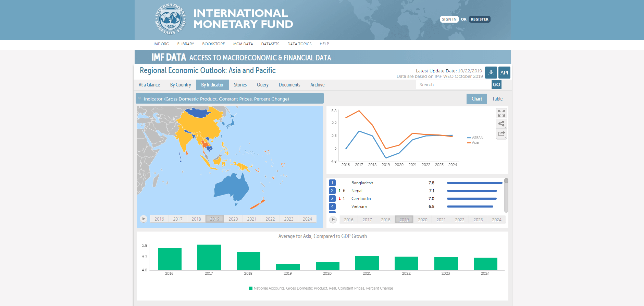
Task: Click the Cambodia country name
Action: [x=361, y=199]
